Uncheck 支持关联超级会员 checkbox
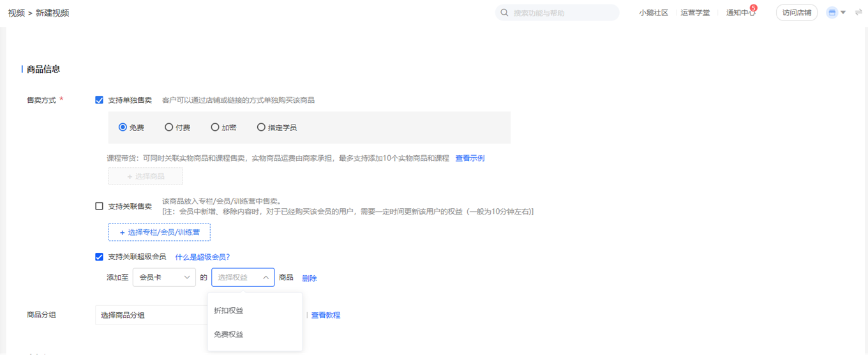868x364 pixels. tap(99, 257)
